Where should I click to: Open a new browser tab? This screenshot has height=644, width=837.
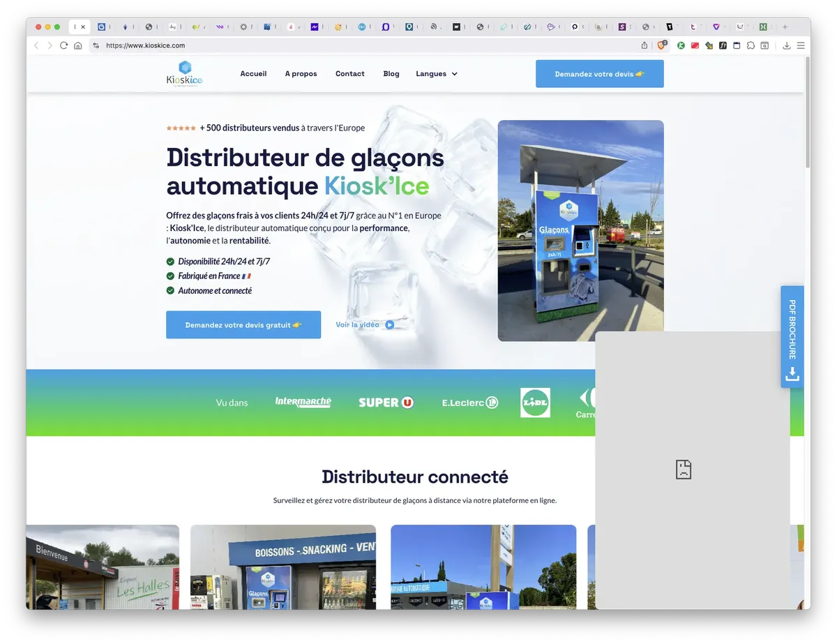tap(785, 27)
